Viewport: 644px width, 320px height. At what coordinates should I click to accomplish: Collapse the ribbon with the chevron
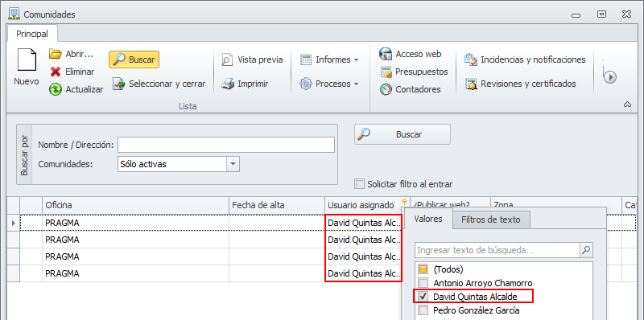(x=627, y=105)
